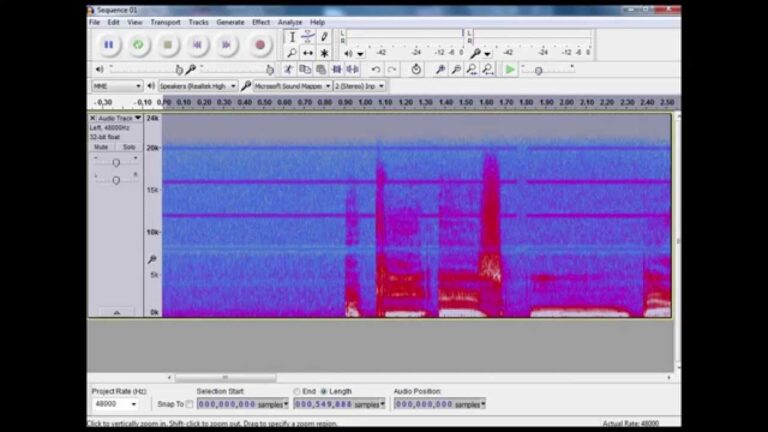
Task: Select the End radio button
Action: point(297,391)
